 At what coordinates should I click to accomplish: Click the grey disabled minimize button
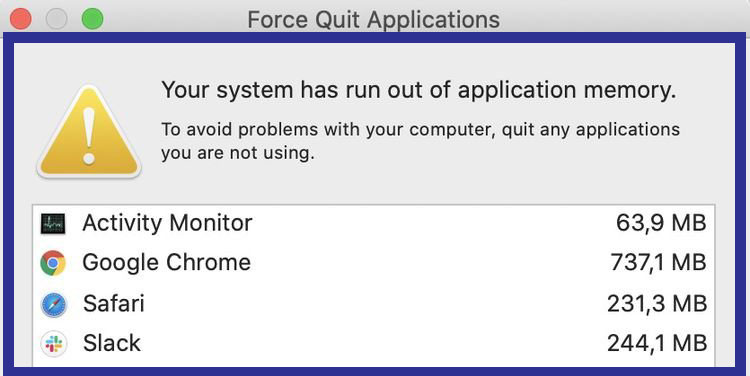pyautogui.click(x=56, y=20)
